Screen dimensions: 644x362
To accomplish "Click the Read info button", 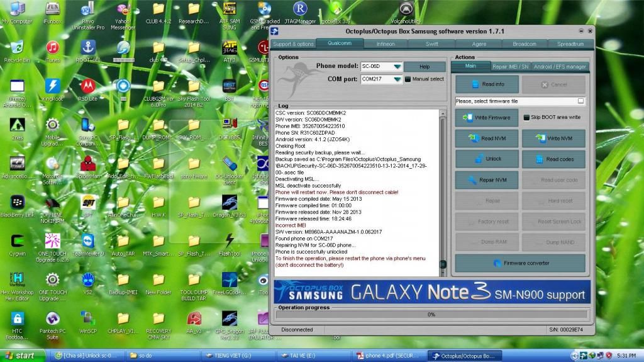I will pyautogui.click(x=487, y=84).
